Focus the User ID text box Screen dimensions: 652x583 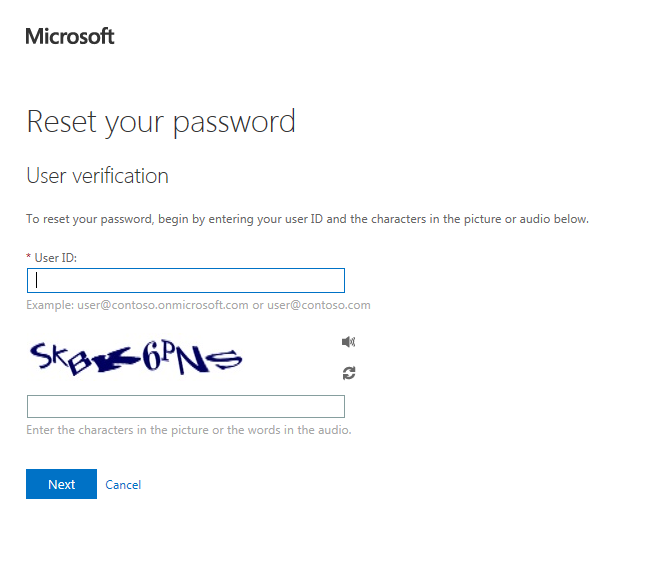186,280
